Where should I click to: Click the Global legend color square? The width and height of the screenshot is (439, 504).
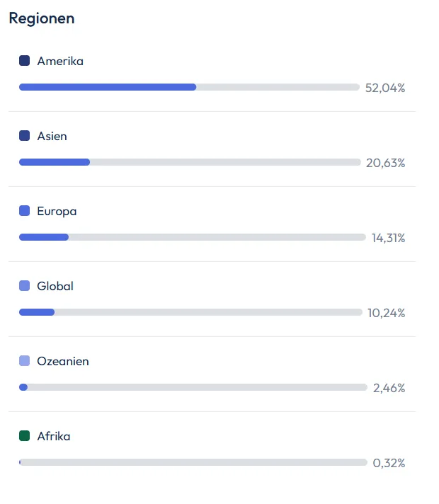pos(25,285)
